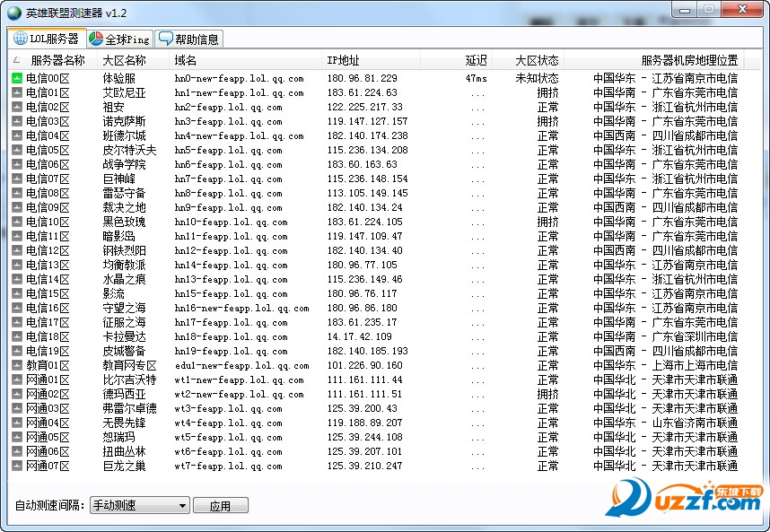Click the globe icon on the LOL服务器 tab
Image resolution: width=770 pixels, height=532 pixels.
[x=20, y=38]
